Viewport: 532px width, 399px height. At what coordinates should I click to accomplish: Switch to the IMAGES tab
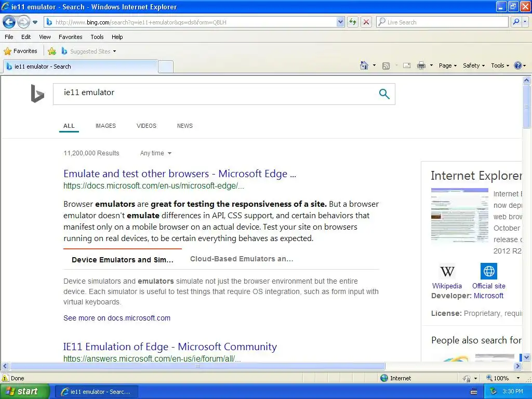105,126
